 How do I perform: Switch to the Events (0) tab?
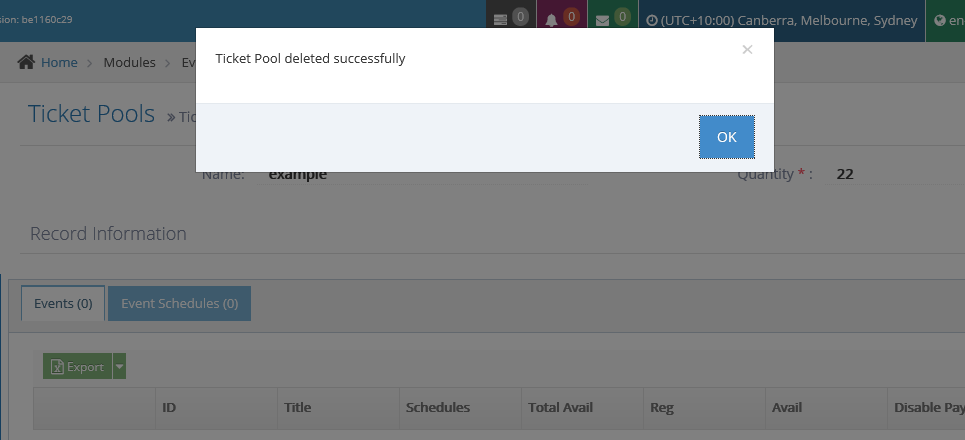[63, 303]
